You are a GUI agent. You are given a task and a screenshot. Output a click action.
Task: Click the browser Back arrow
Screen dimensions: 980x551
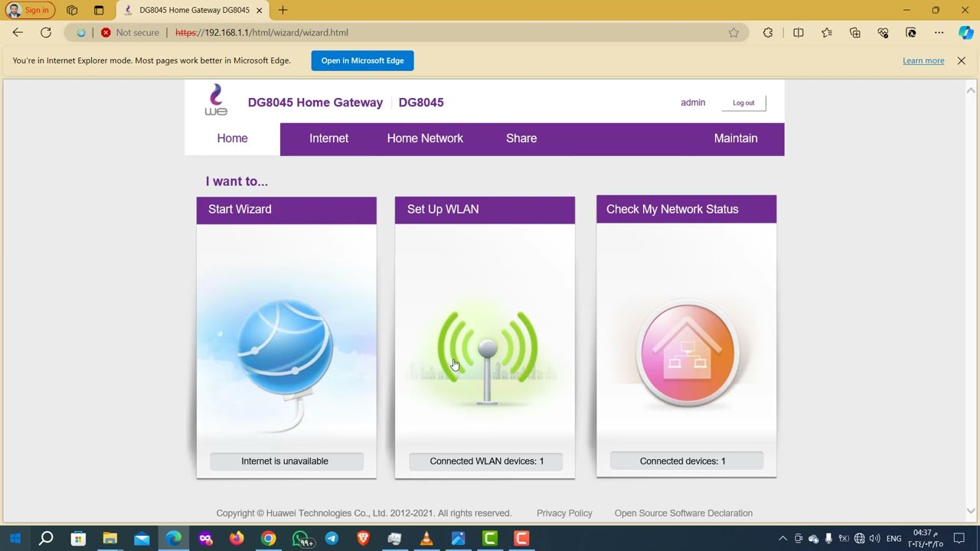pos(18,32)
